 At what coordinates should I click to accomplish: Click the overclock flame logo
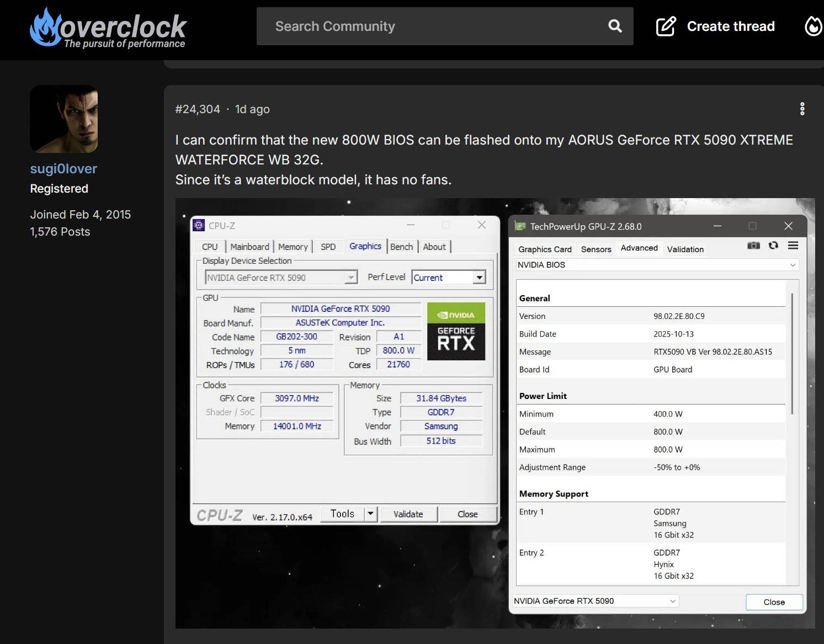point(45,28)
